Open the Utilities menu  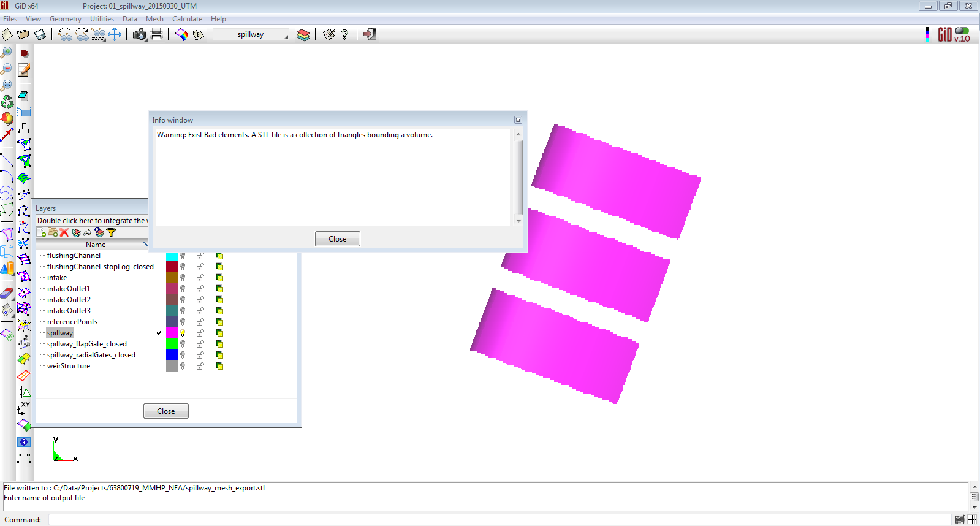click(102, 19)
